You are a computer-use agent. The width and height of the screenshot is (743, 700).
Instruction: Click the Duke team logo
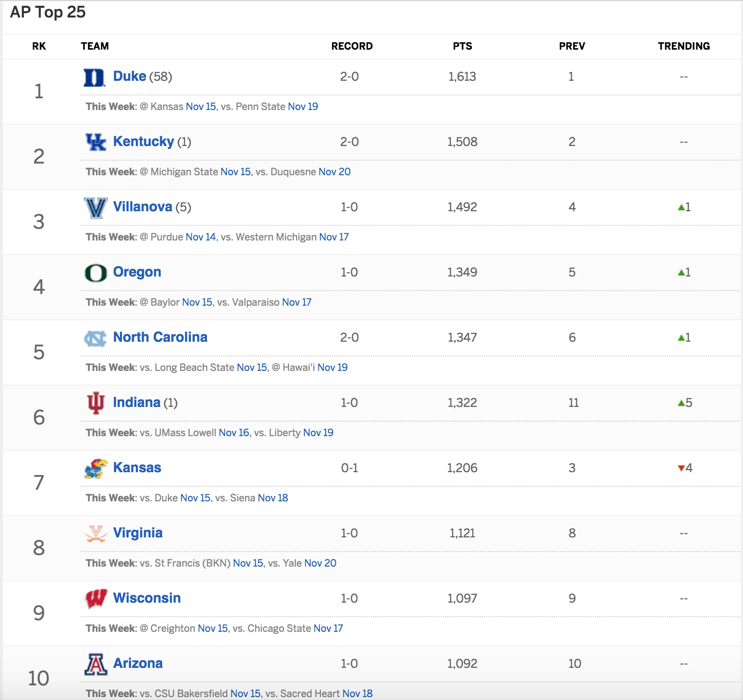pyautogui.click(x=94, y=77)
